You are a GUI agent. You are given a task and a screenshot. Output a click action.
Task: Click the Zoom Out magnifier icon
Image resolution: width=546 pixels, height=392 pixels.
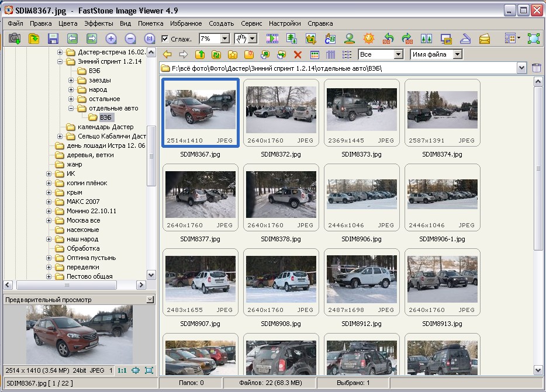click(x=130, y=39)
